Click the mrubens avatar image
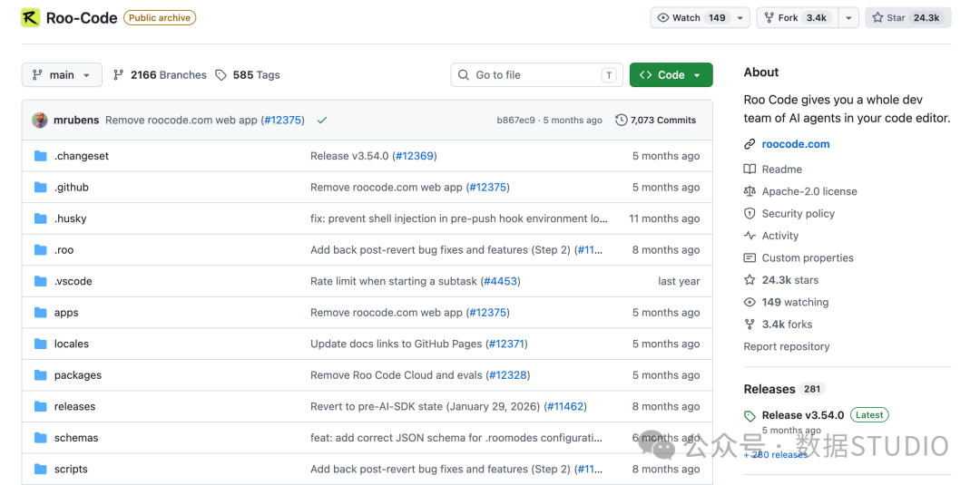The height and width of the screenshot is (485, 980). click(x=40, y=120)
